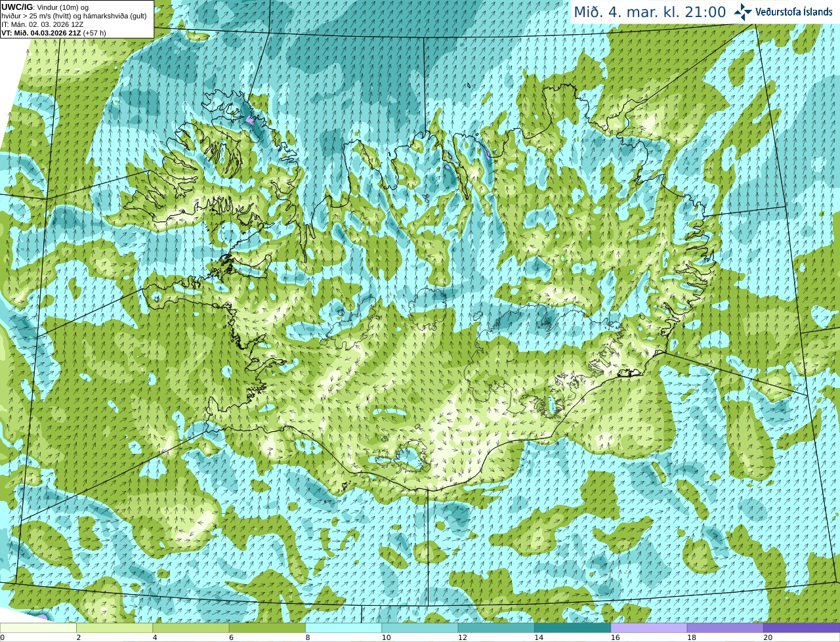Pick the light yellow-green 2–4 m/s legend swatch
Image resolution: width=840 pixels, height=642 pixels.
114,628
